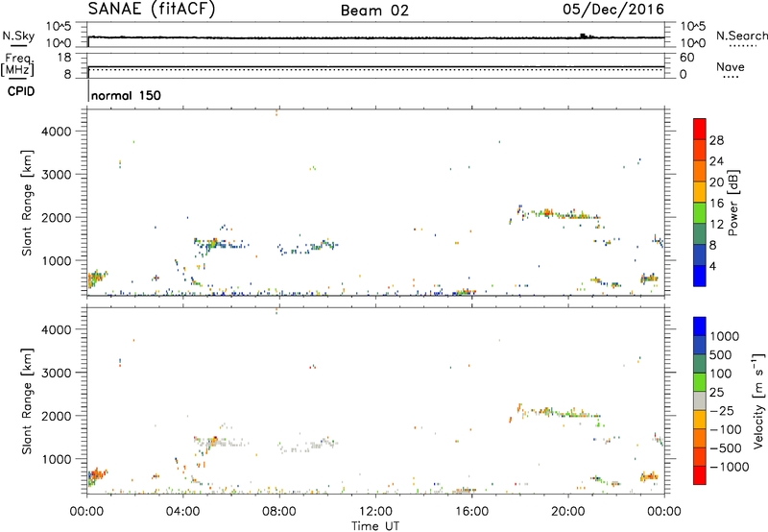This screenshot has height=532, width=768.
Task: Click the -500 tick on Velocity colorbar
Action: tap(726, 447)
